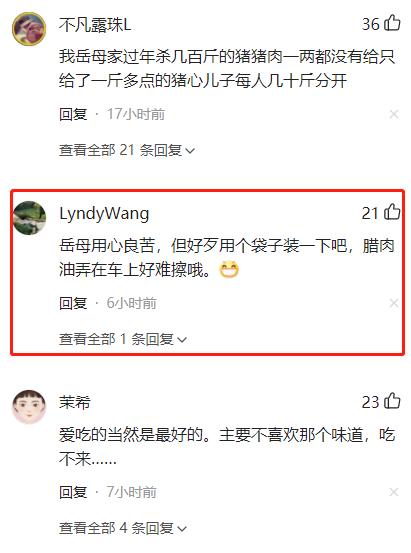Open 茉希's cartoon face avatar
Image resolution: width=411 pixels, height=553 pixels.
click(x=29, y=407)
